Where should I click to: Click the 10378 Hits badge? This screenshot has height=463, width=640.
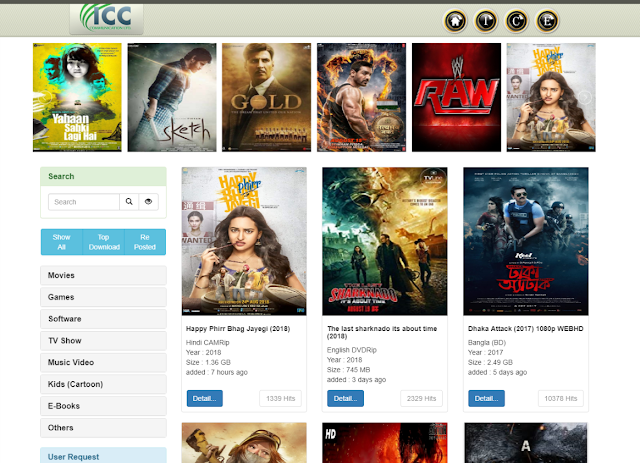(x=561, y=398)
